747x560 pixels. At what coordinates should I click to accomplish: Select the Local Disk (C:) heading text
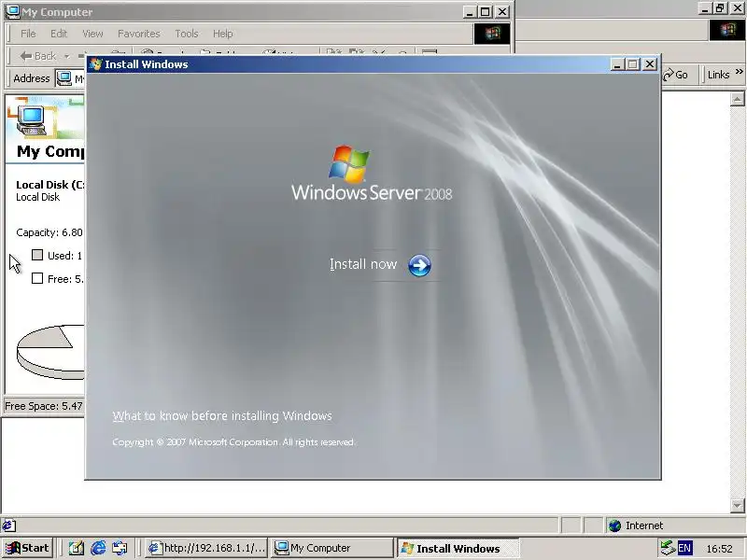(50, 185)
